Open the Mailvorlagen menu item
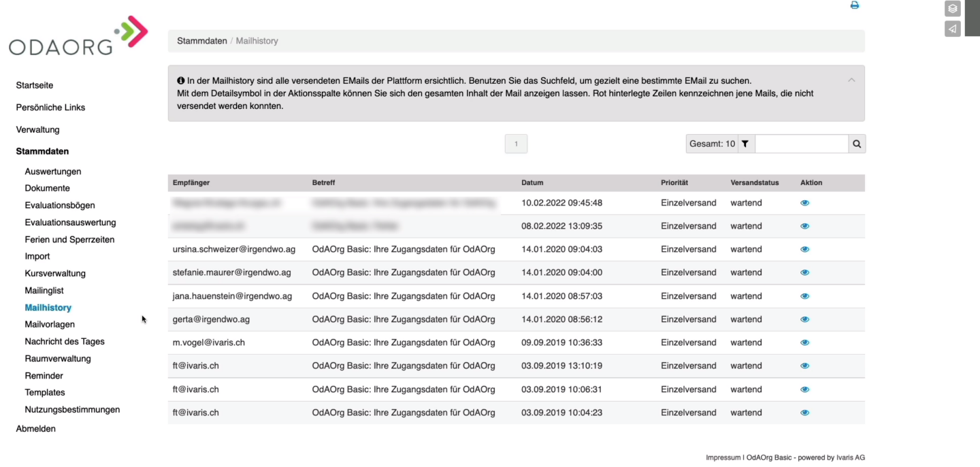The image size is (980, 467). point(49,324)
